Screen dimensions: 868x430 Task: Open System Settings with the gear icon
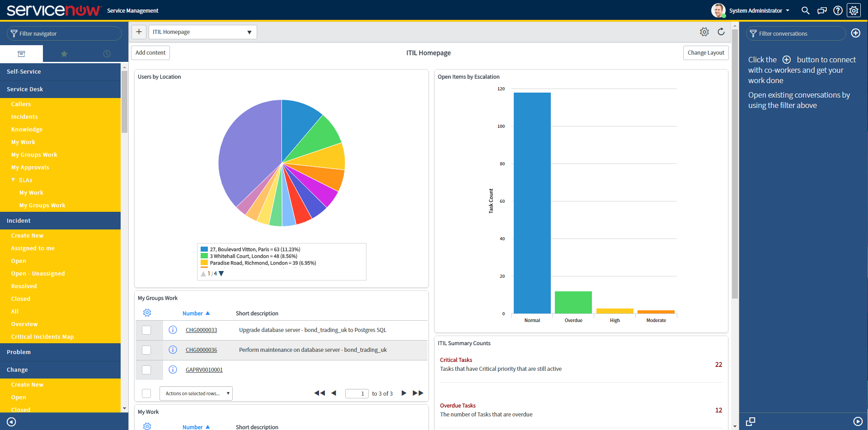(x=854, y=10)
